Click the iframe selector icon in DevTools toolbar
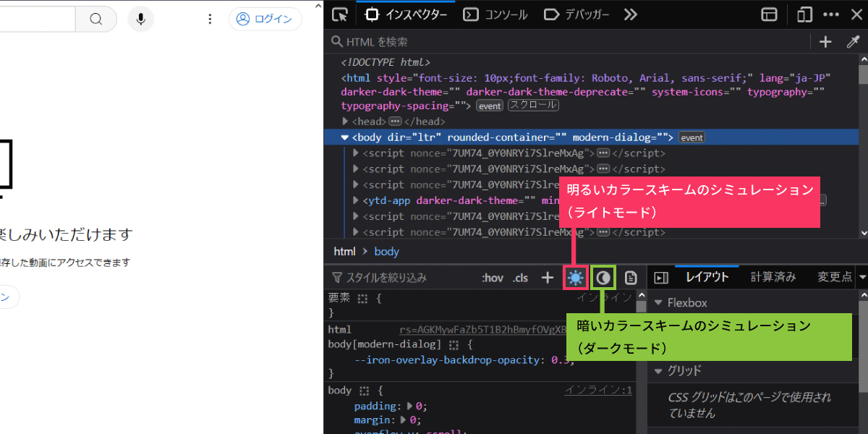 click(769, 14)
